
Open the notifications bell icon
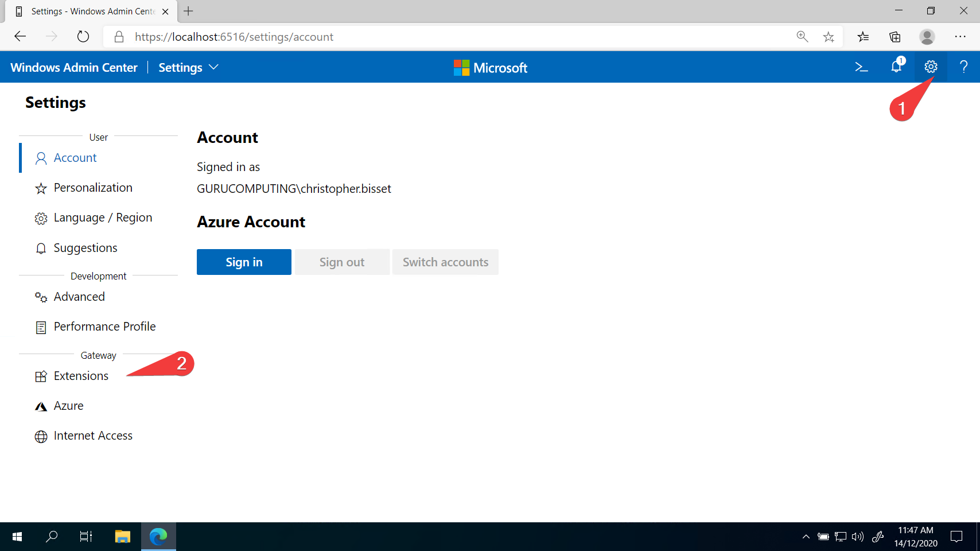click(x=897, y=66)
